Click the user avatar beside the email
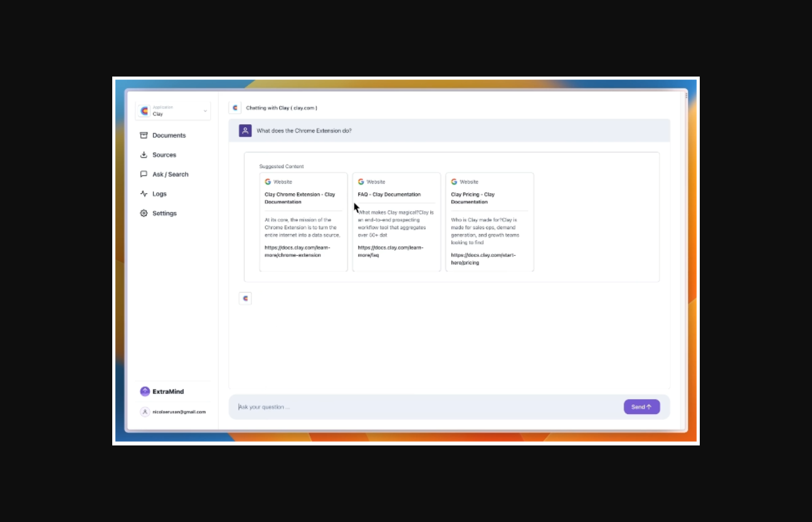 (145, 412)
